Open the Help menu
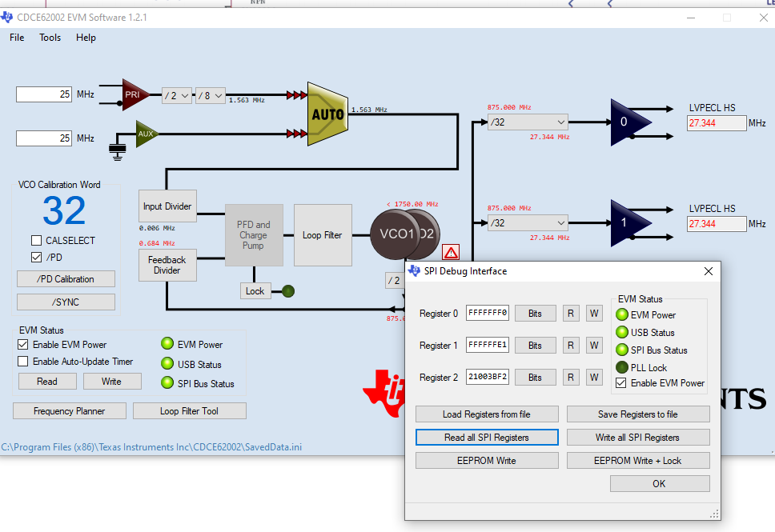 coord(86,38)
